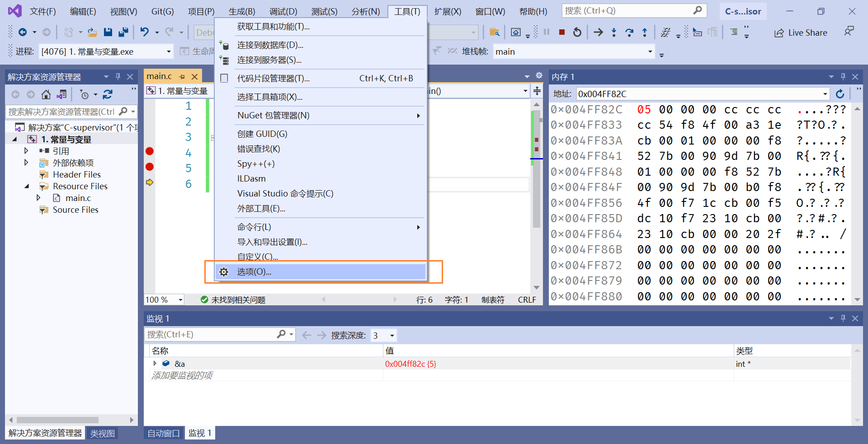Switch to the 自动窗口 tab
The height and width of the screenshot is (444, 868).
[164, 433]
